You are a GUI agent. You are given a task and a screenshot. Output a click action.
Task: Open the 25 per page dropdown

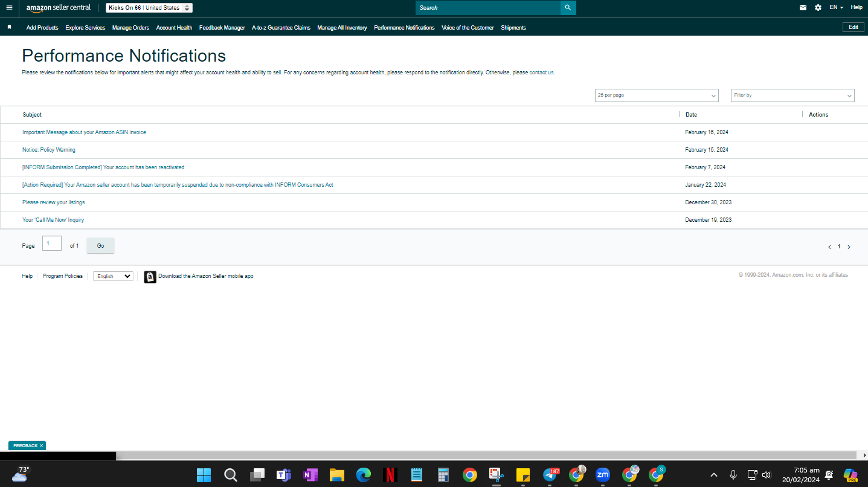657,95
